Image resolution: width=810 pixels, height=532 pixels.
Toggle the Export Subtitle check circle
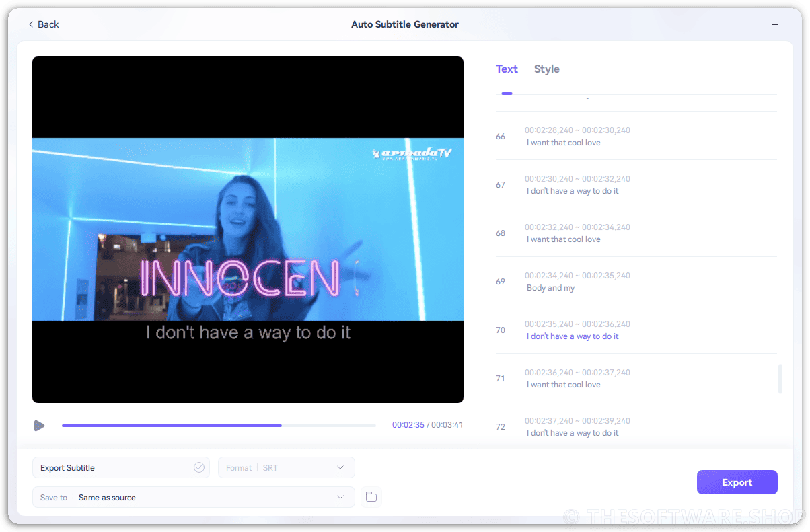[199, 467]
